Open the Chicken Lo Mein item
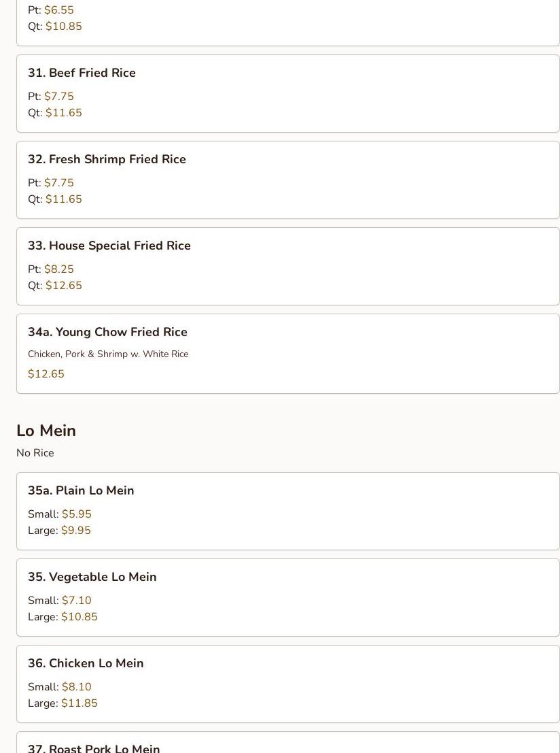The height and width of the screenshot is (753, 560). pyautogui.click(x=86, y=663)
